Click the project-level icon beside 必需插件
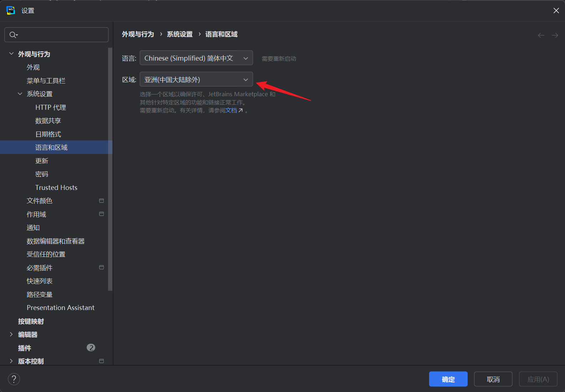The image size is (565, 392). point(101,267)
